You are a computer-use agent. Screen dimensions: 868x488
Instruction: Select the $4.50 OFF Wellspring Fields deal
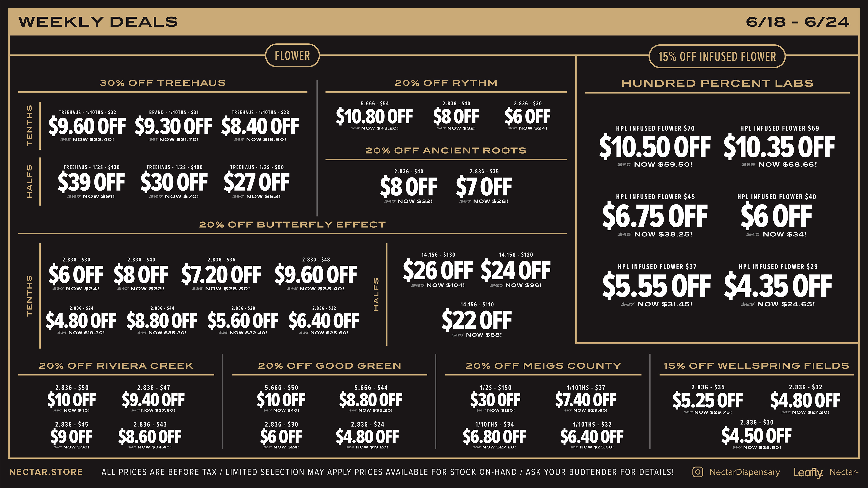click(756, 435)
